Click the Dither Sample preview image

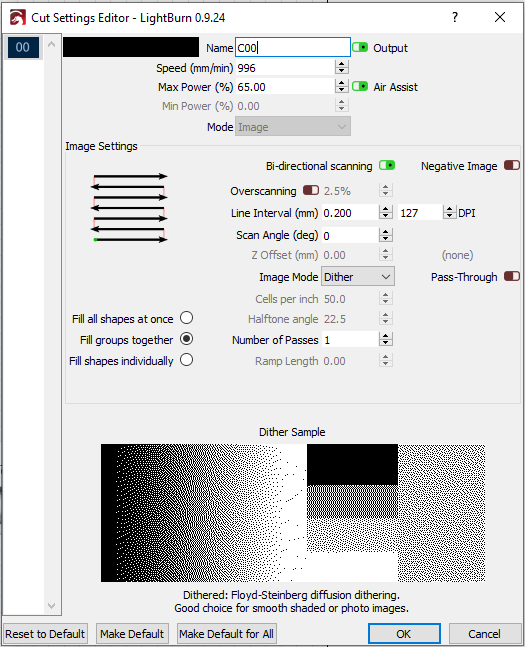[293, 513]
